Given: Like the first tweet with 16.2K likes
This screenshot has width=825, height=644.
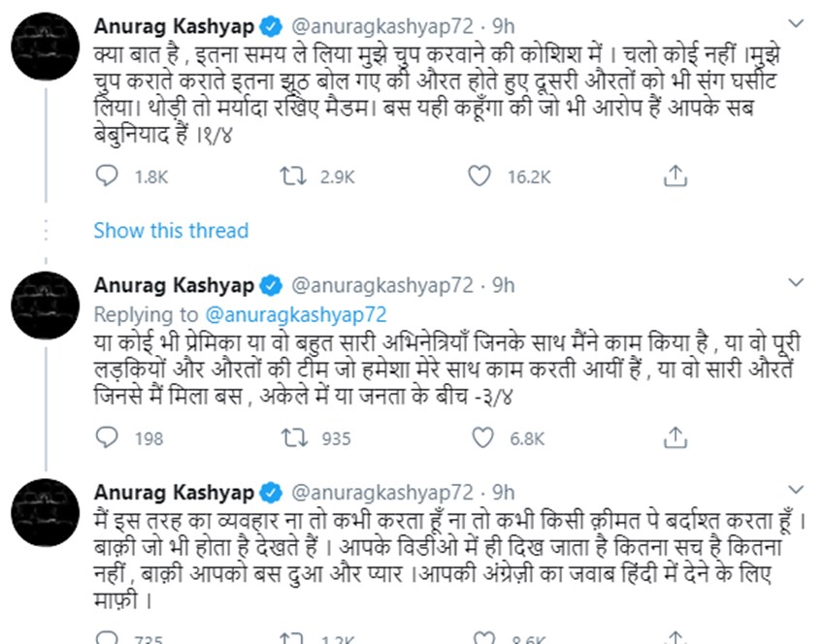Looking at the screenshot, I should point(478,177).
